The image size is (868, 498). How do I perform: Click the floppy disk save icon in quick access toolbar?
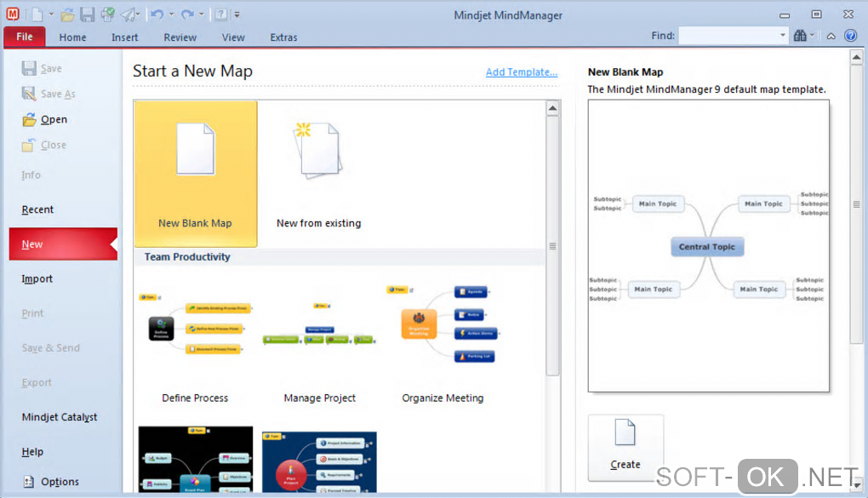click(x=88, y=14)
